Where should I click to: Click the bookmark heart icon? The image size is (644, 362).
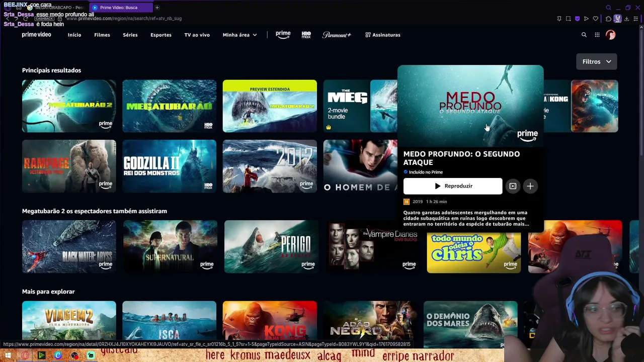click(x=595, y=19)
